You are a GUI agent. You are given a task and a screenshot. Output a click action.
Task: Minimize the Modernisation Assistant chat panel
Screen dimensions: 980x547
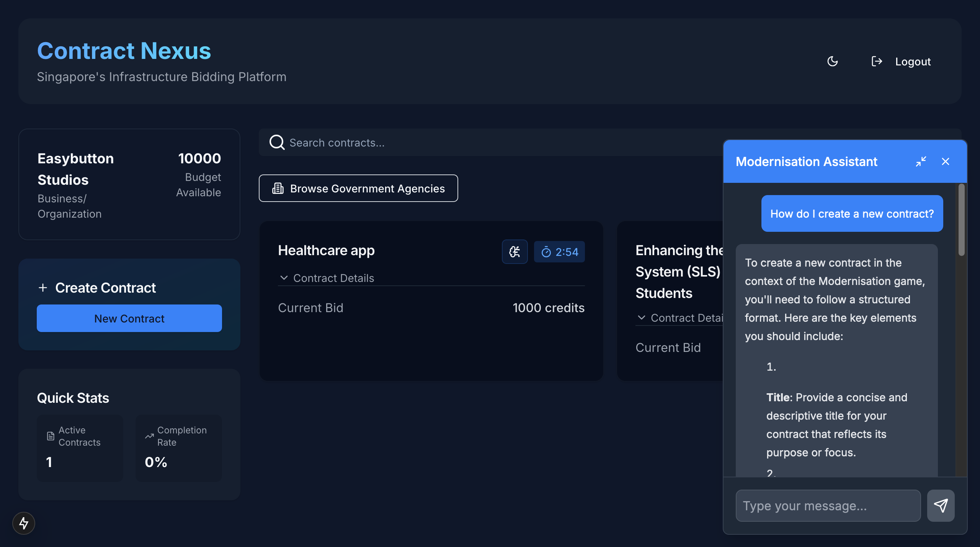tap(921, 161)
